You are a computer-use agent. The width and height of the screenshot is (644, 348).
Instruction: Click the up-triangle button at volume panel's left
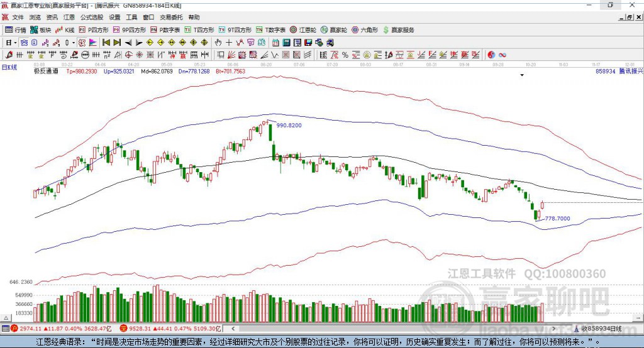point(6,318)
